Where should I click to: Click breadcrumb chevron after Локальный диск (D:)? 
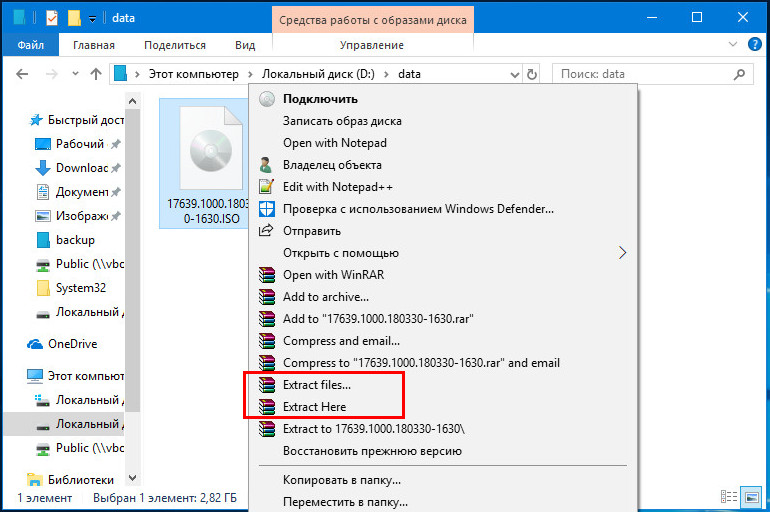[x=386, y=74]
